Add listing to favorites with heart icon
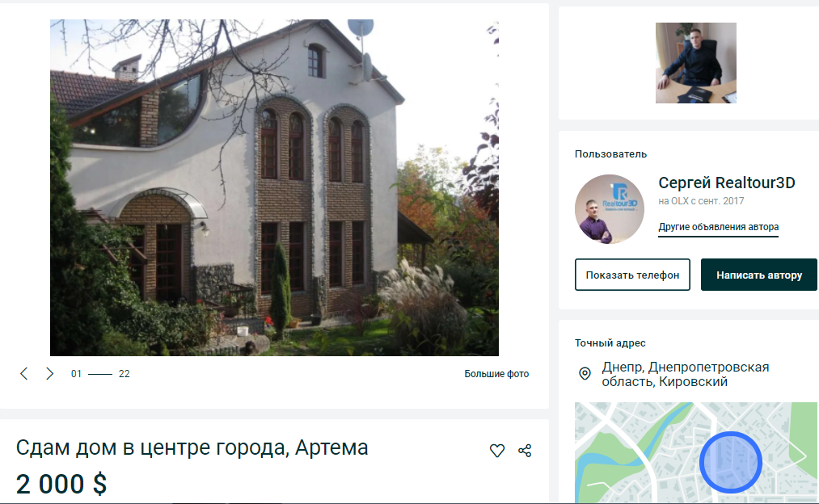 (x=496, y=450)
